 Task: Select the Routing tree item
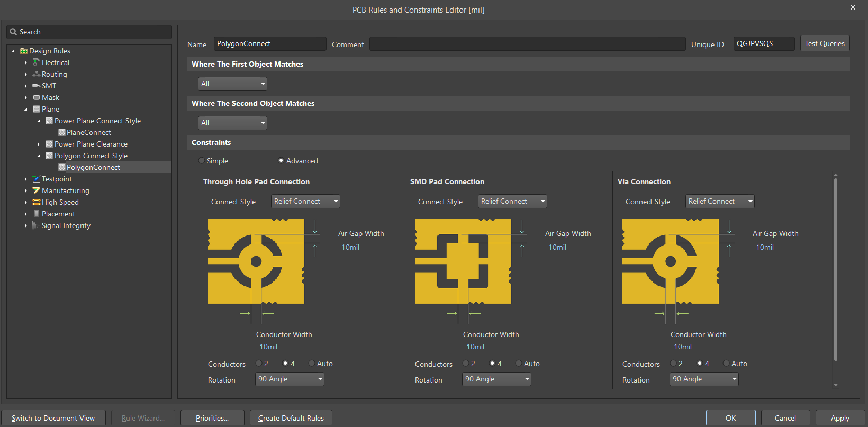55,74
